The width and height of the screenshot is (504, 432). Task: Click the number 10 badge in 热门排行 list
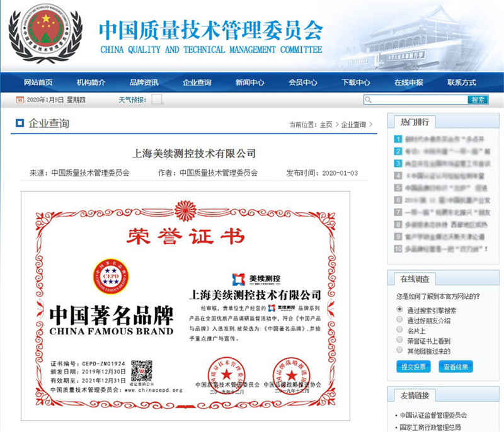(398, 249)
